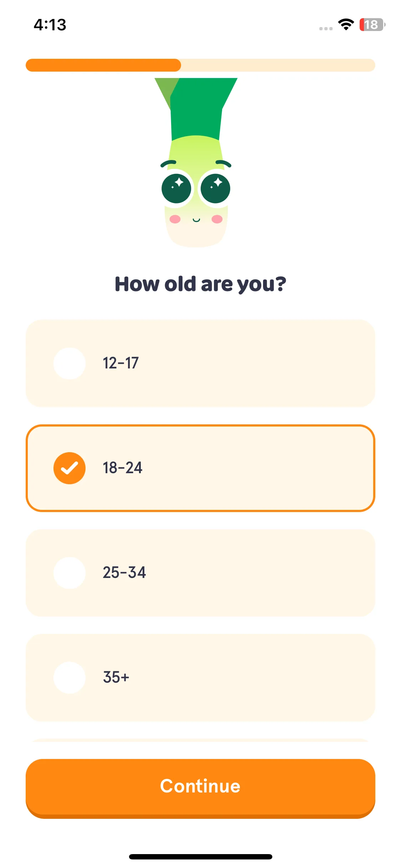Screen dimensions: 401x868
Task: Tap the leek mascot illustration
Action: (x=196, y=162)
